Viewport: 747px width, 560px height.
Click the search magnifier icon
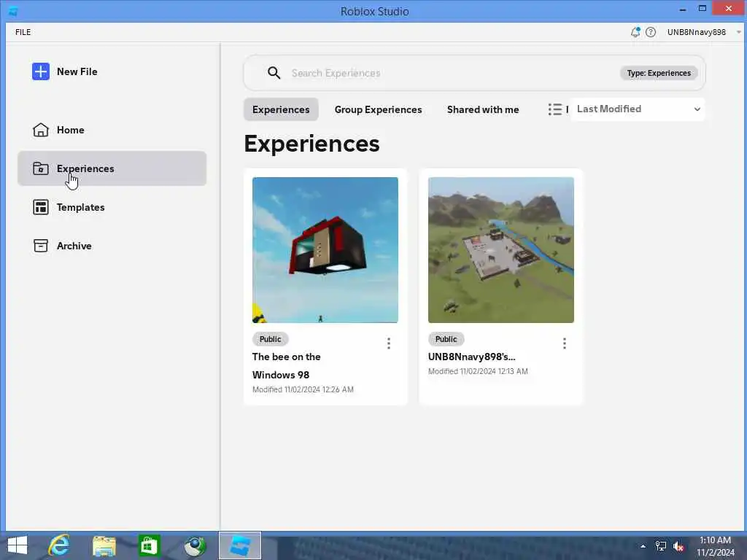(274, 73)
